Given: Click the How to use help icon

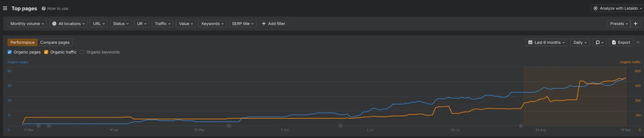Looking at the screenshot, I should [x=43, y=8].
